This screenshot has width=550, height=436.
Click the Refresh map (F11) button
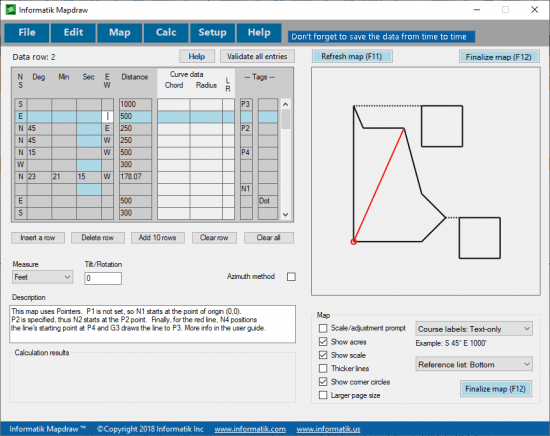click(x=352, y=56)
